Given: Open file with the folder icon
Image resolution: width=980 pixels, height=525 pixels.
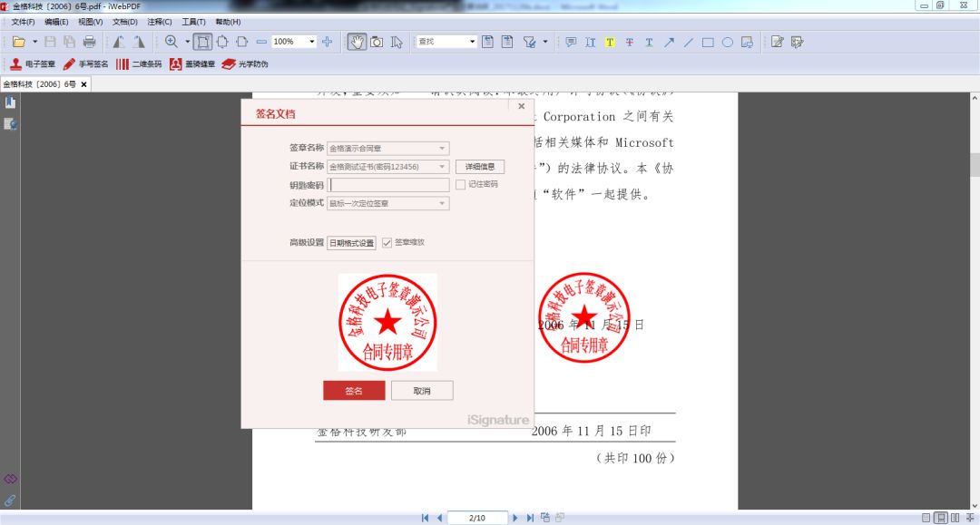Looking at the screenshot, I should point(19,42).
